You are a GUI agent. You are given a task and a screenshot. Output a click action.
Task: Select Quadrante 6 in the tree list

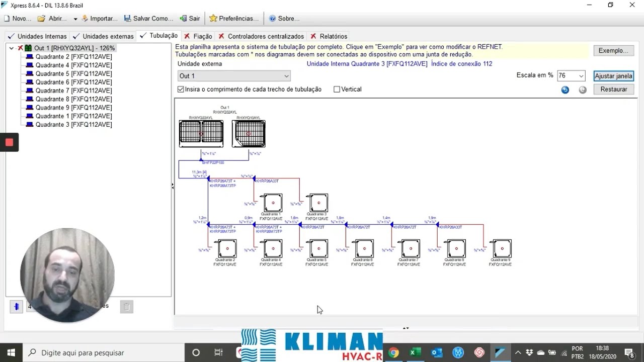pyautogui.click(x=73, y=82)
